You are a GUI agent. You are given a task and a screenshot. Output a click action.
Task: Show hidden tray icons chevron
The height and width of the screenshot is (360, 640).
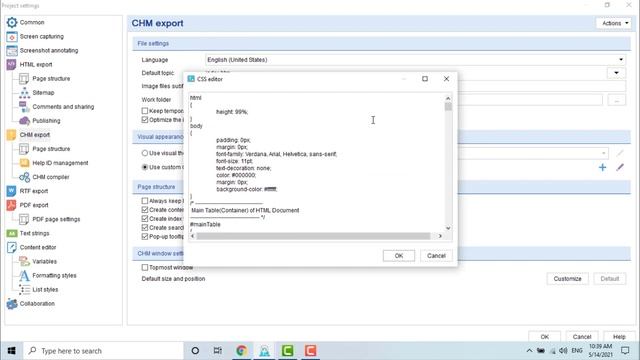pos(529,351)
